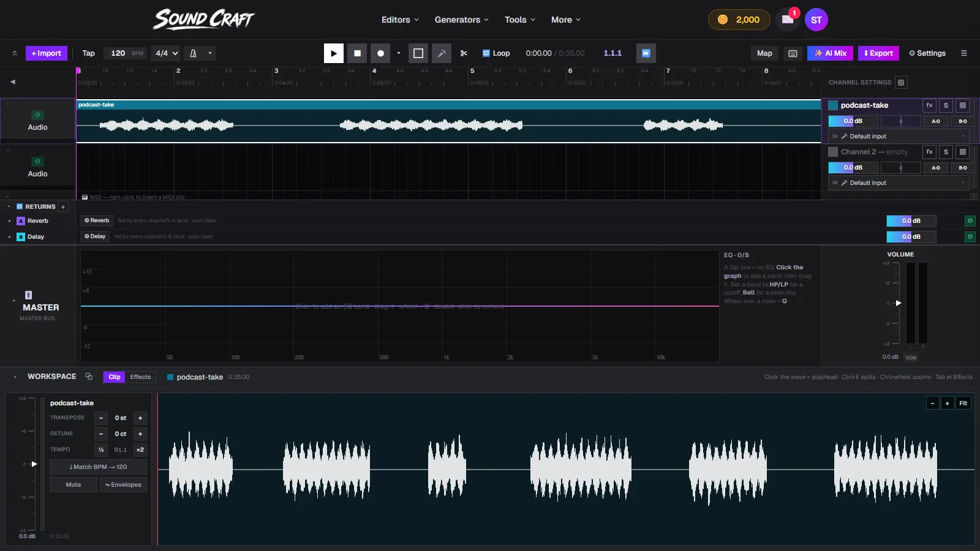
Task: Click the Import button
Action: pos(46,53)
